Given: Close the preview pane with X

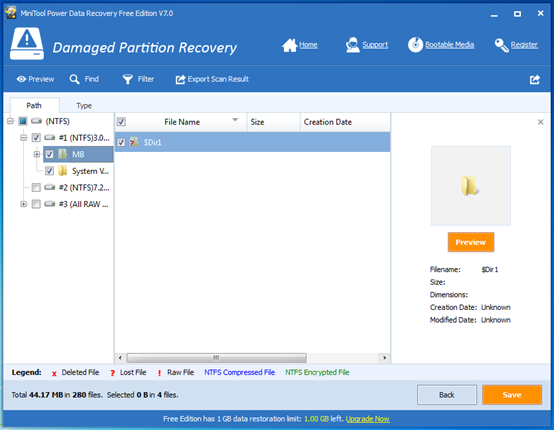Looking at the screenshot, I should (x=541, y=122).
